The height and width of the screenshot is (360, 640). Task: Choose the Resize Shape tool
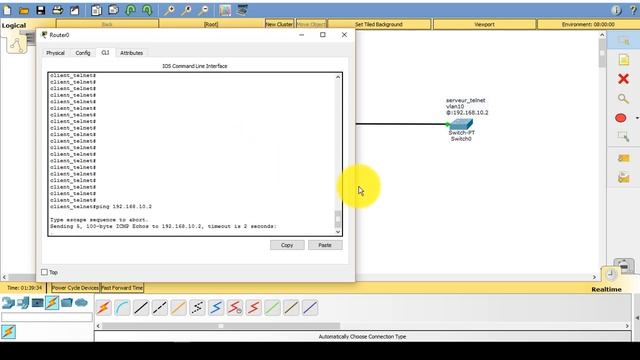pyautogui.click(x=623, y=137)
